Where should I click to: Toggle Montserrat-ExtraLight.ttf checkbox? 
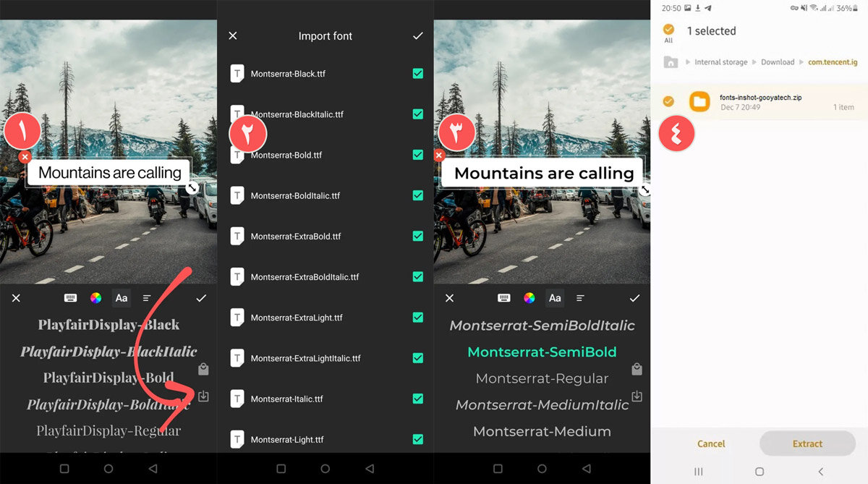point(417,318)
